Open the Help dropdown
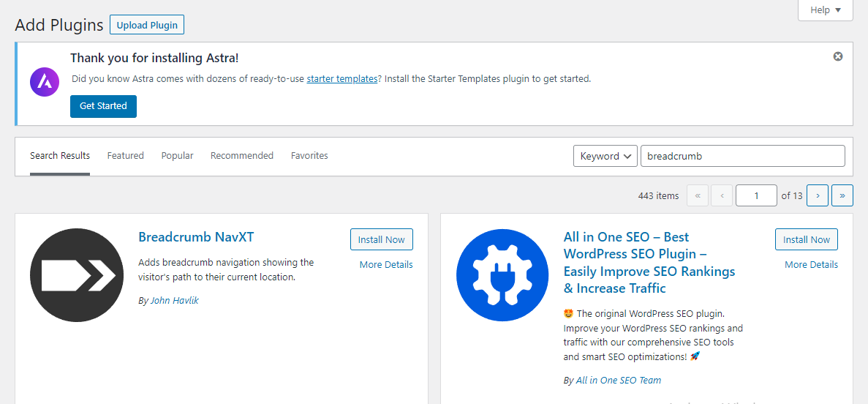 (x=826, y=10)
